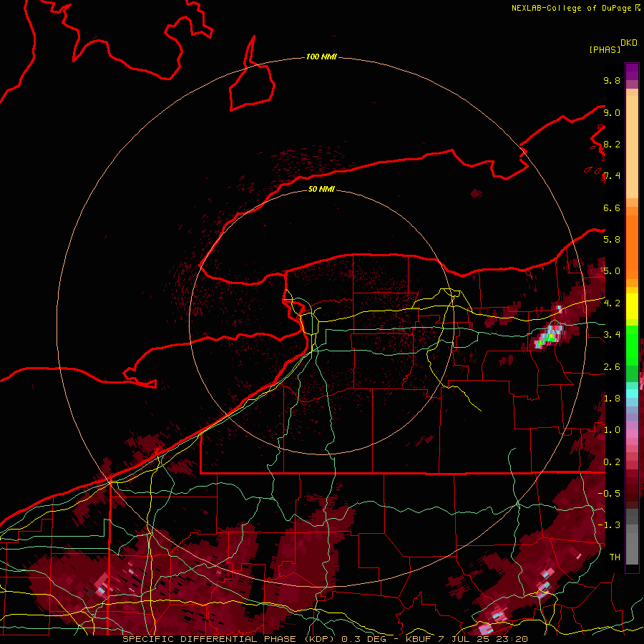644x644 pixels.
Task: Click the -1.3 value on the color scale
Action: coord(609,525)
